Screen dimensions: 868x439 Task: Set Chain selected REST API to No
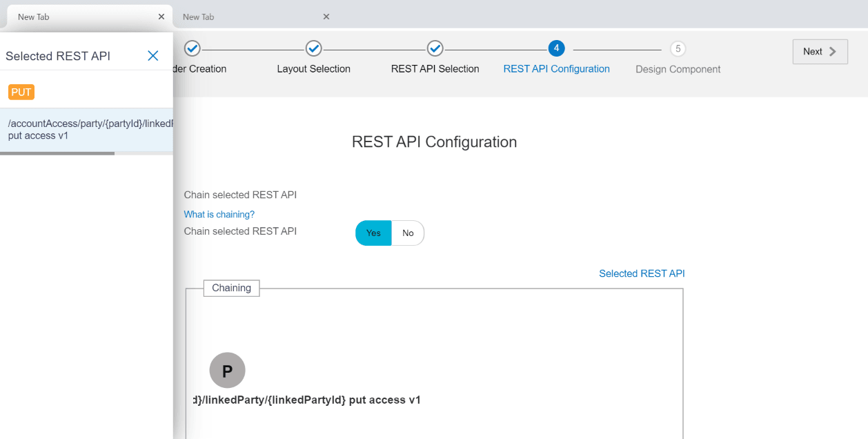408,233
